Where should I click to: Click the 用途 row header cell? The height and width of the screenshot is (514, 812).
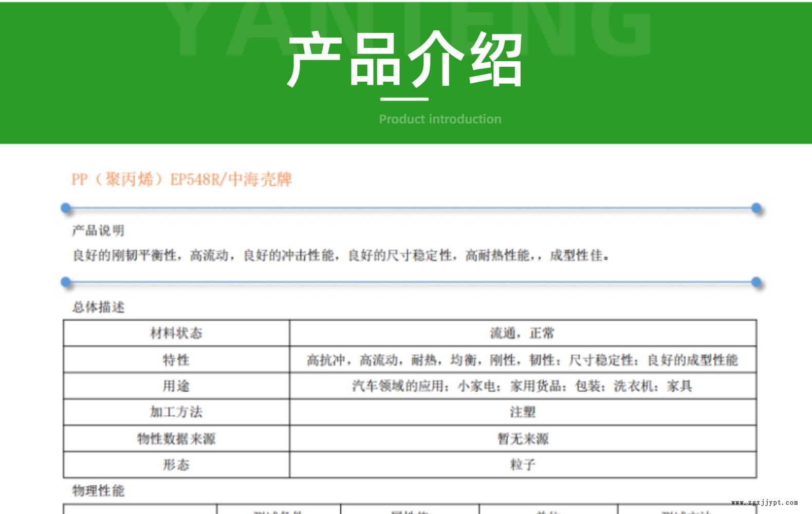click(176, 386)
